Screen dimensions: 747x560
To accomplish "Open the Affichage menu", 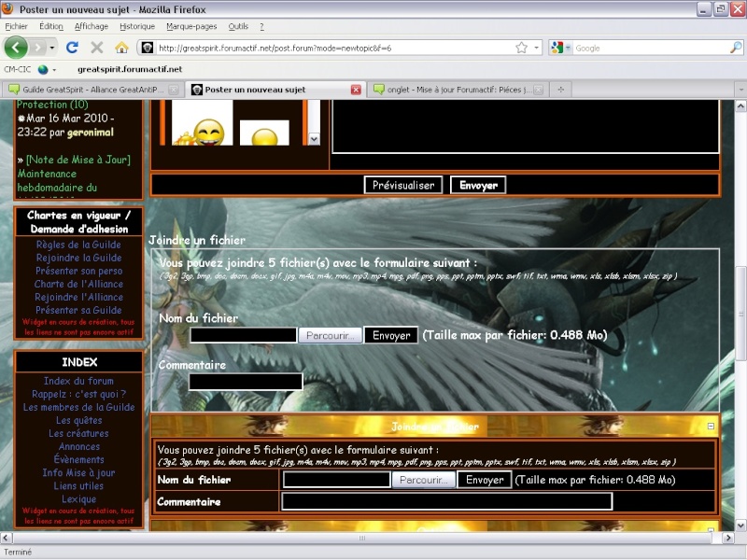I will pyautogui.click(x=91, y=27).
